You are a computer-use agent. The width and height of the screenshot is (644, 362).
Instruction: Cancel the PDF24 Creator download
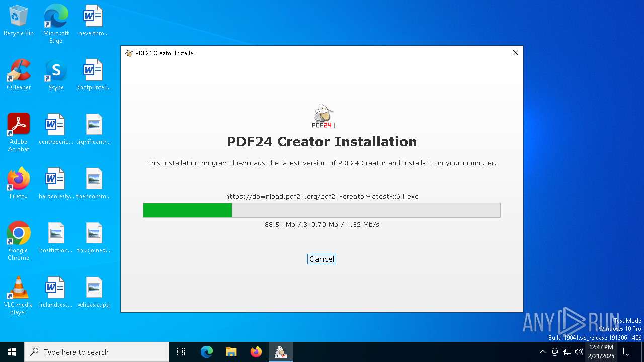tap(321, 259)
